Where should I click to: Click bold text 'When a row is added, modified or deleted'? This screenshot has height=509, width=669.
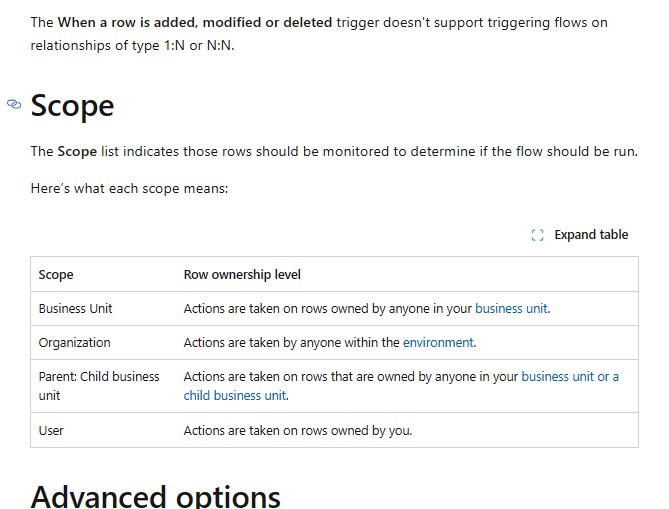click(x=195, y=22)
